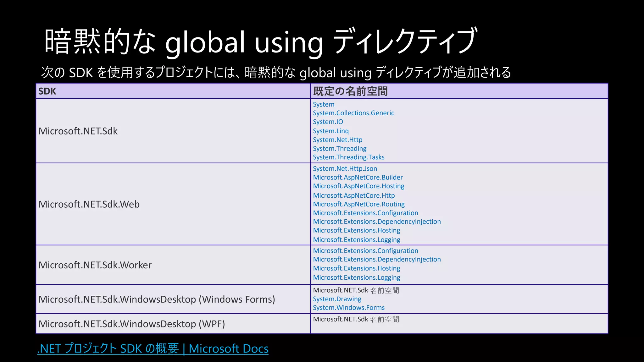Open Microsoft.Extensions.DependencyInjection in the Sdk.Web row

click(377, 222)
